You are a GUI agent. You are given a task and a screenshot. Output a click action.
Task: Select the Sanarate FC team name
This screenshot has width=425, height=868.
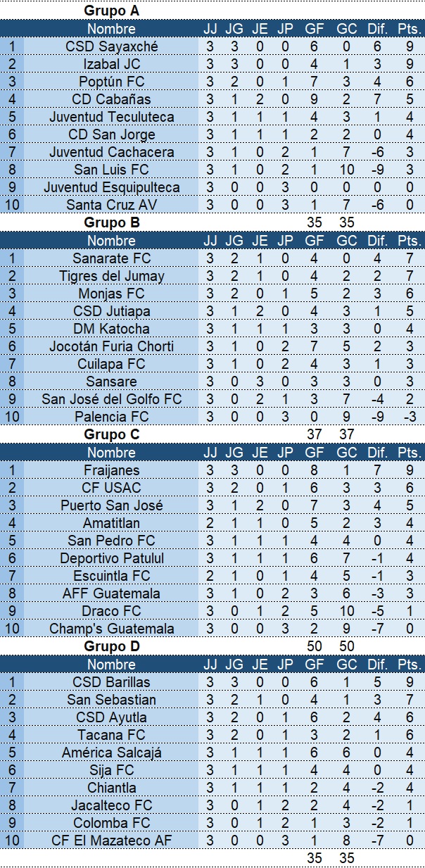112,258
